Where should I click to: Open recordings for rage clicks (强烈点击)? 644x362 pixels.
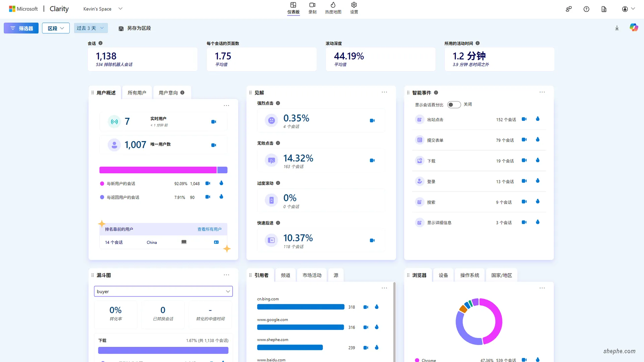click(372, 121)
